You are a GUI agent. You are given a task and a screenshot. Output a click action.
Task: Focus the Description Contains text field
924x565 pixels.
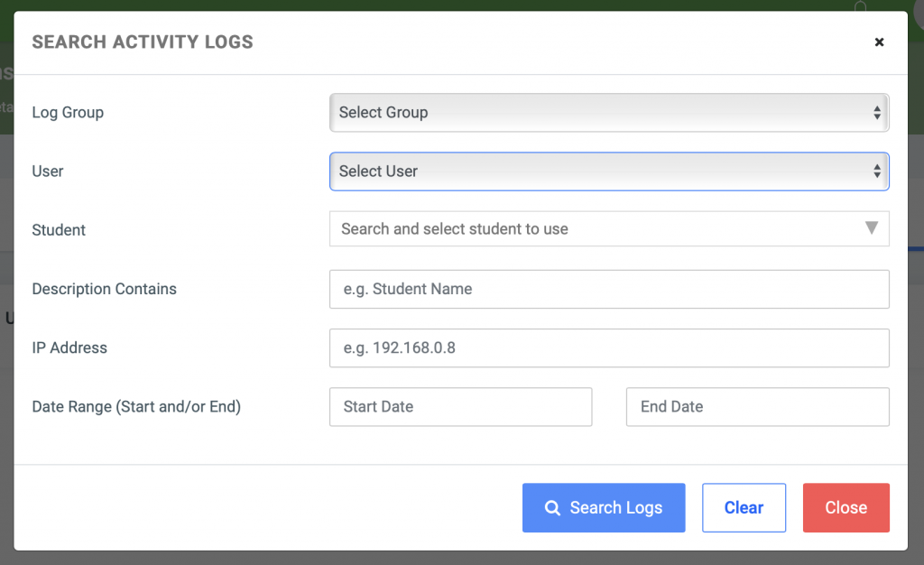click(x=609, y=289)
